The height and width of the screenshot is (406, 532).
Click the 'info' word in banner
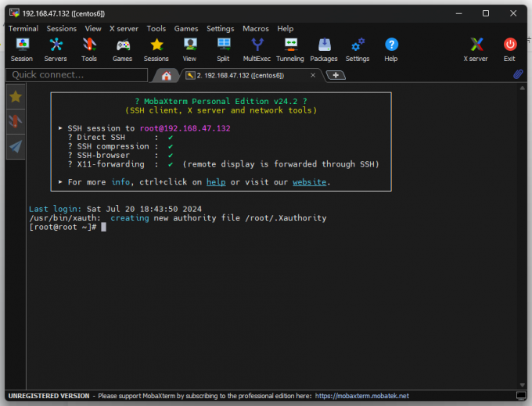[120, 182]
